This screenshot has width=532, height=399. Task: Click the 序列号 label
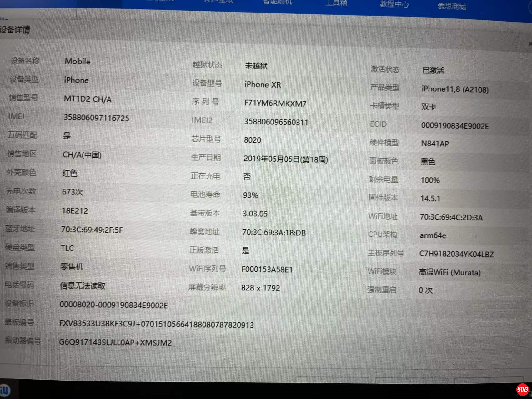click(205, 102)
